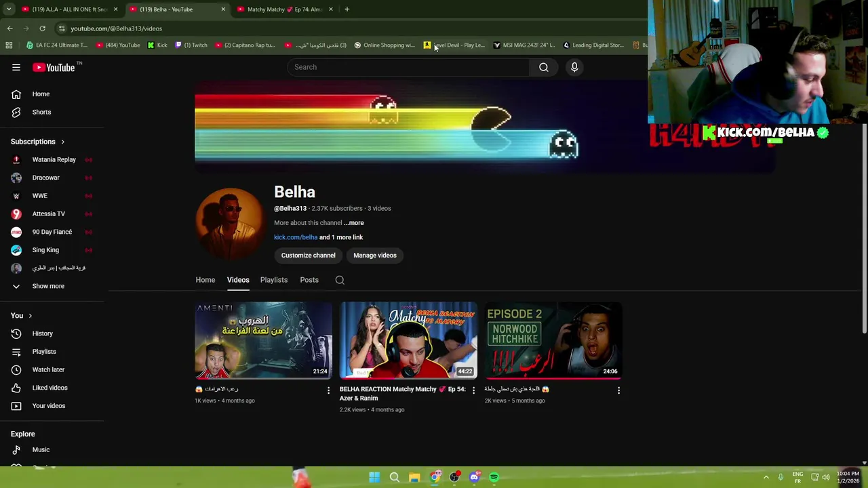Switch to Posts tab
Viewport: 868px width, 488px height.
point(309,280)
